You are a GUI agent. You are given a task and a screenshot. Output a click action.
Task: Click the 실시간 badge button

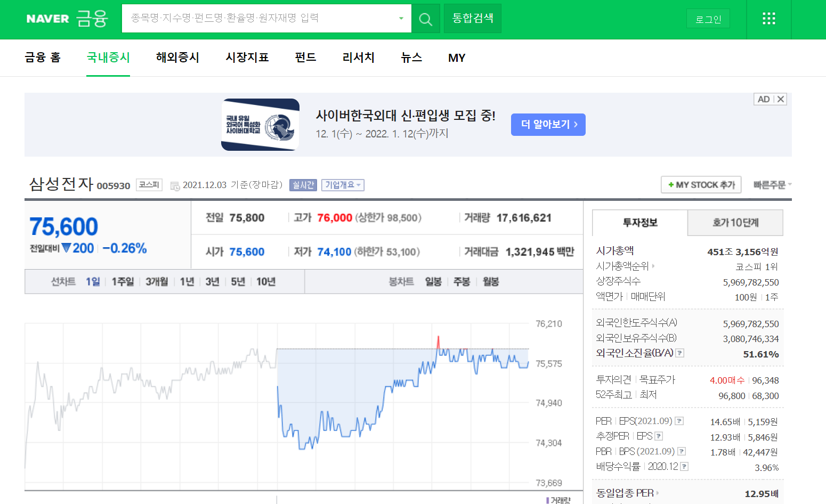point(303,185)
